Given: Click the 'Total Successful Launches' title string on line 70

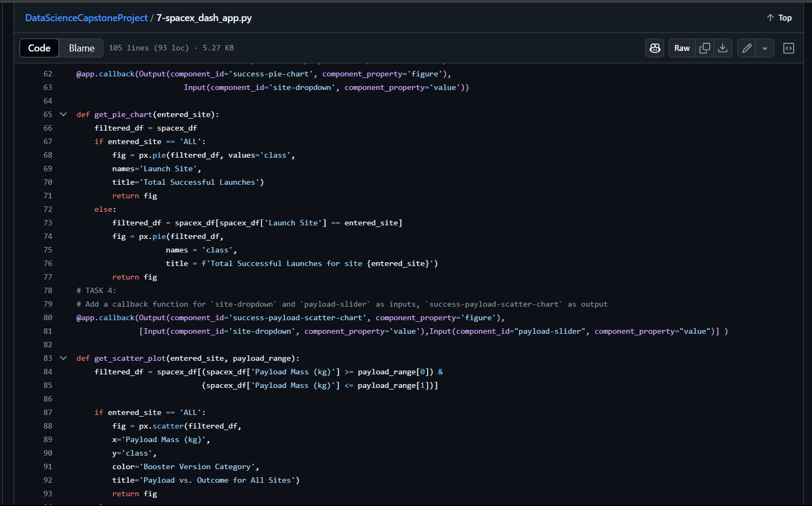Looking at the screenshot, I should pyautogui.click(x=199, y=182).
